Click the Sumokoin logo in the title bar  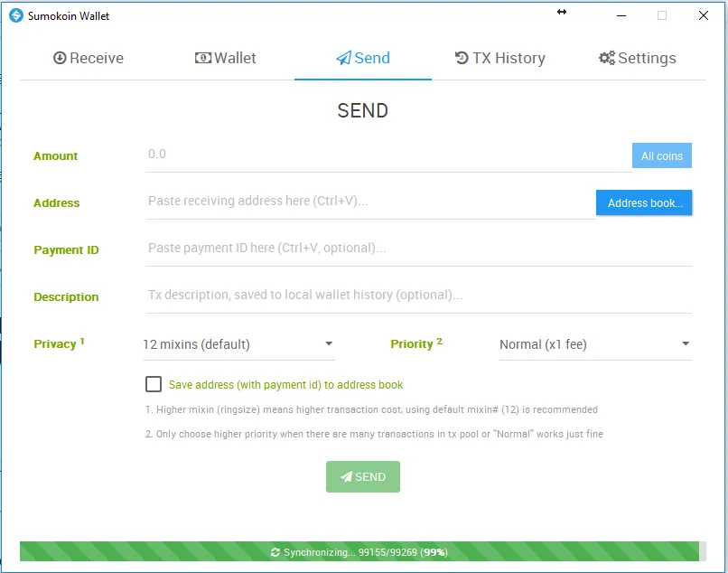point(16,15)
